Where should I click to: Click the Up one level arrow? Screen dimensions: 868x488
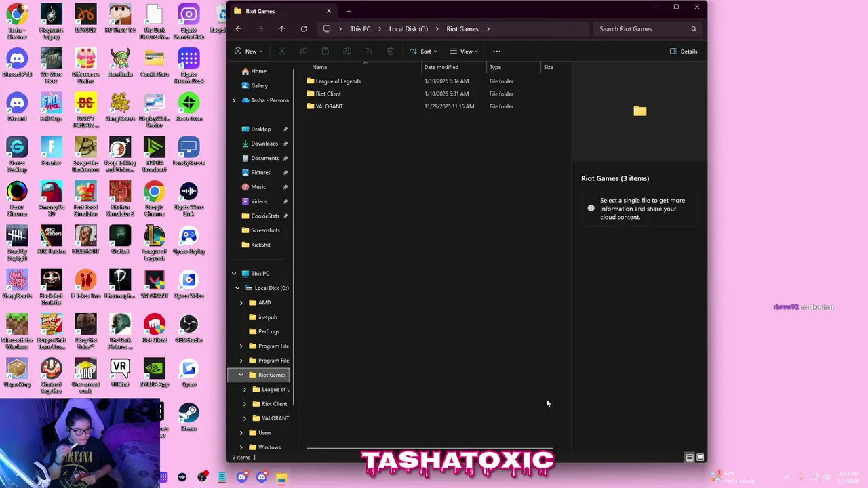point(282,29)
